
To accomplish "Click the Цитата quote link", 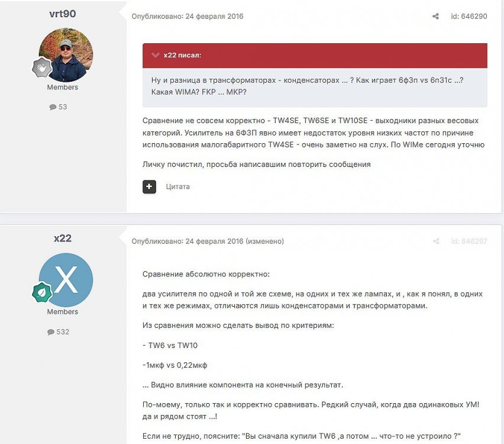I will [177, 186].
